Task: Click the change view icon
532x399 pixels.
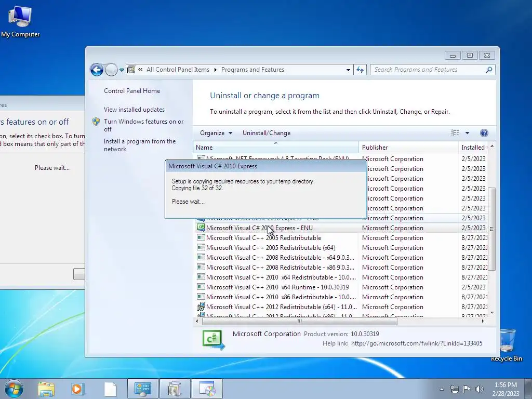Action: tap(455, 133)
